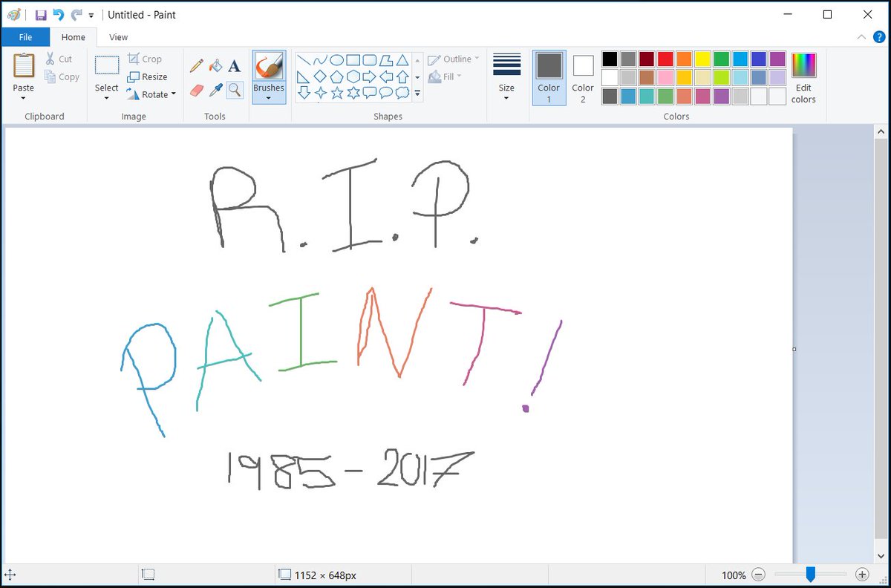Viewport: 891px width, 588px height.
Task: Pick the Eraser tool
Action: pos(197,91)
